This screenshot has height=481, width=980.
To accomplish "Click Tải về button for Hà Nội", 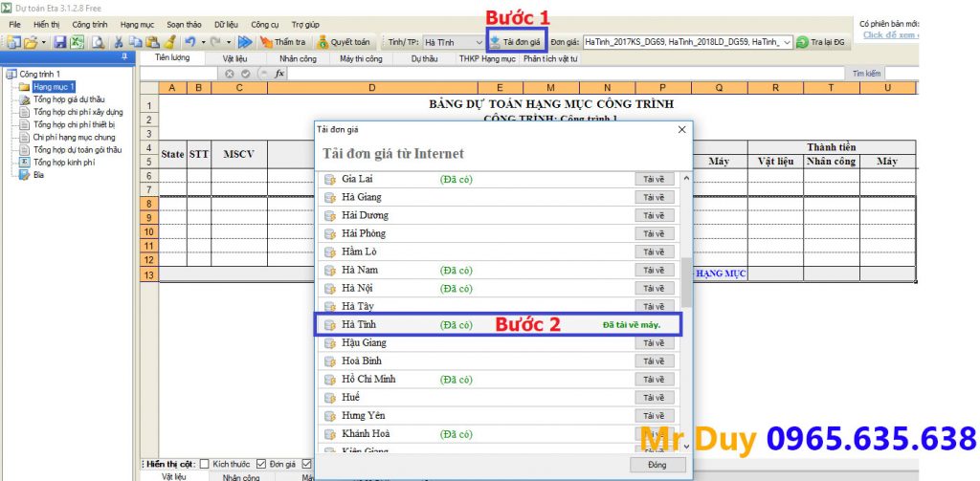I will point(654,289).
